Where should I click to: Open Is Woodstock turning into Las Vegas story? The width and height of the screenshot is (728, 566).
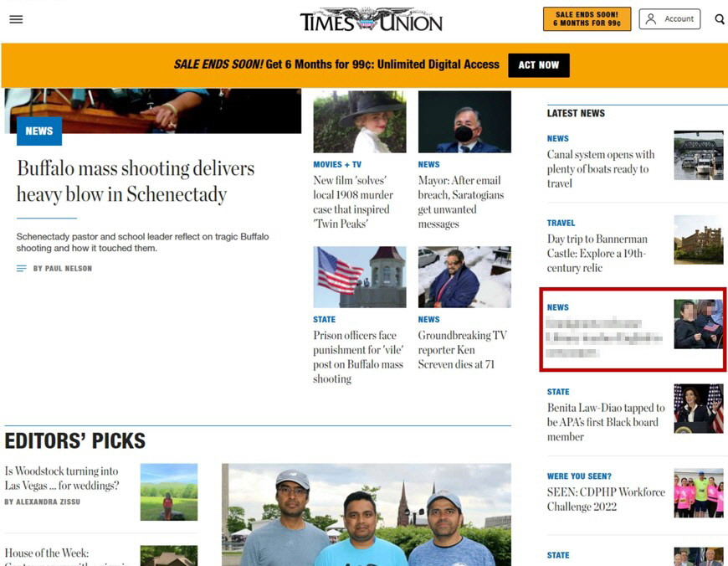coord(62,478)
